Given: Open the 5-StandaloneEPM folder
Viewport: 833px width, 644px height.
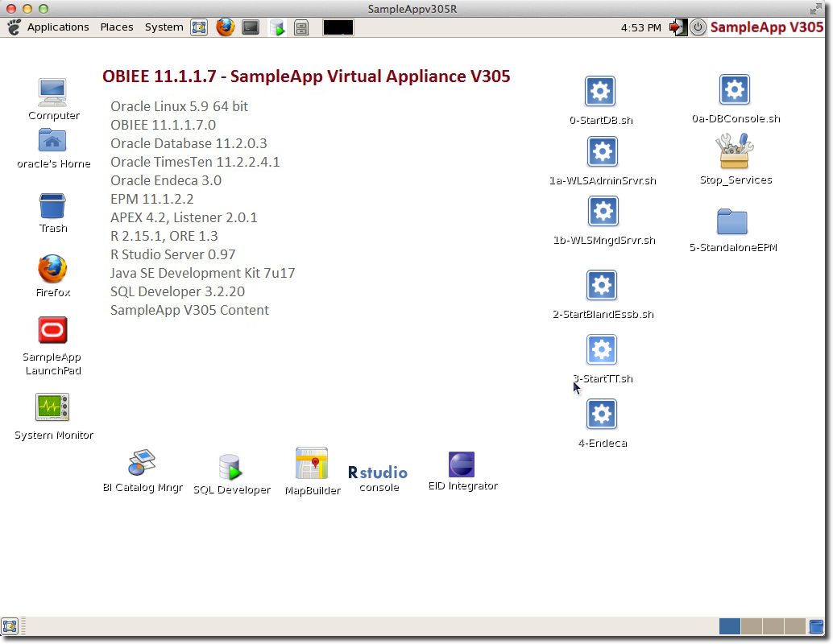Looking at the screenshot, I should (732, 221).
